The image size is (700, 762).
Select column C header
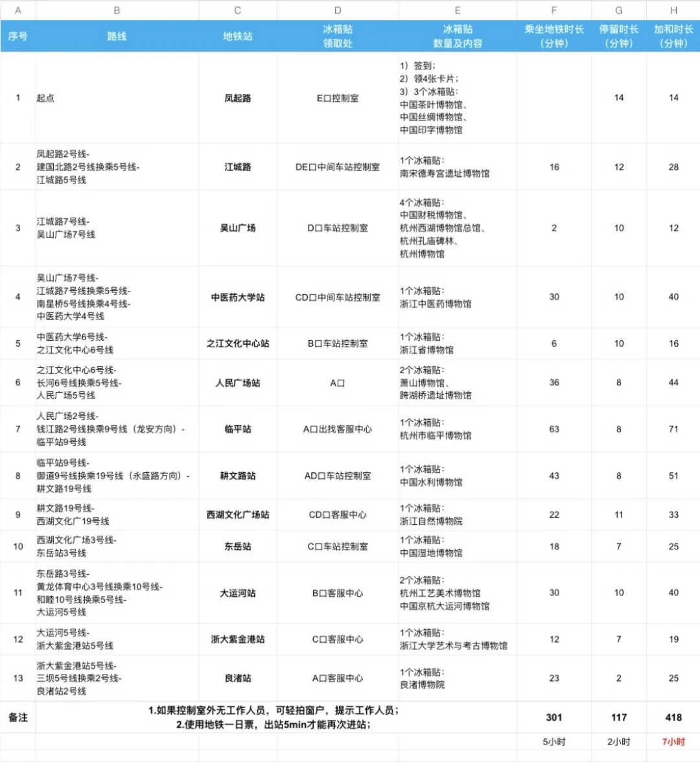pos(238,10)
